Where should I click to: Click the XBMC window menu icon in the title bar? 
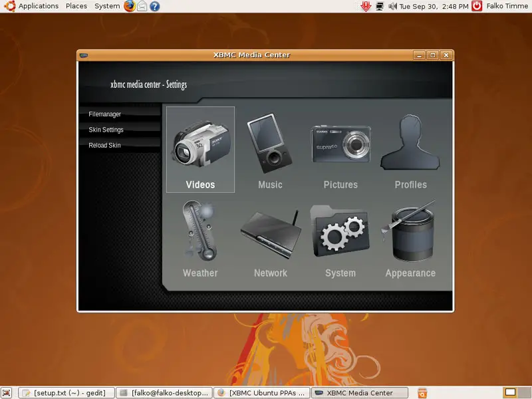point(84,55)
